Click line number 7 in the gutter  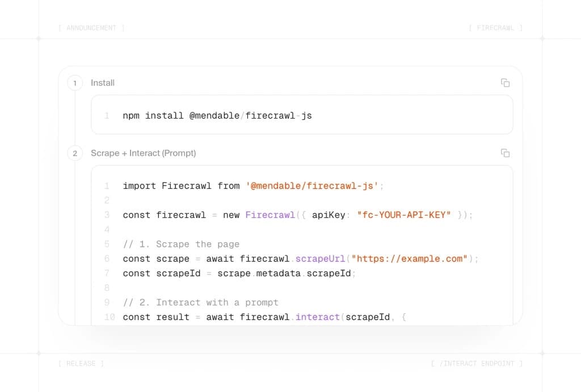107,273
